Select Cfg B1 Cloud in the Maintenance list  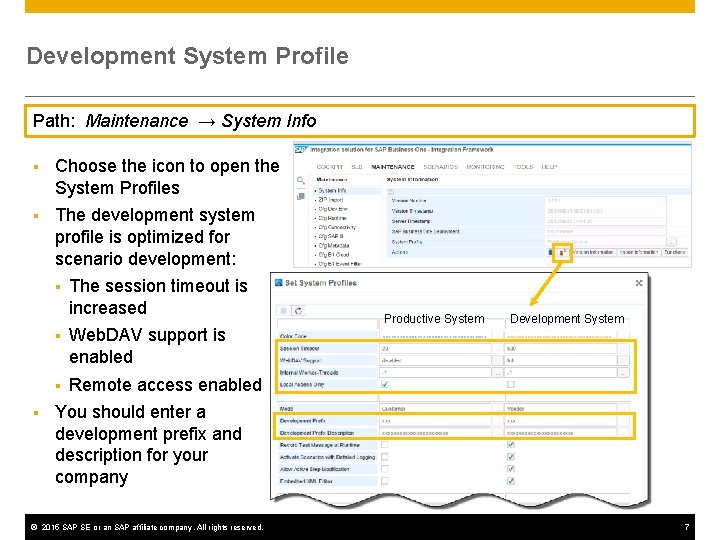334,254
